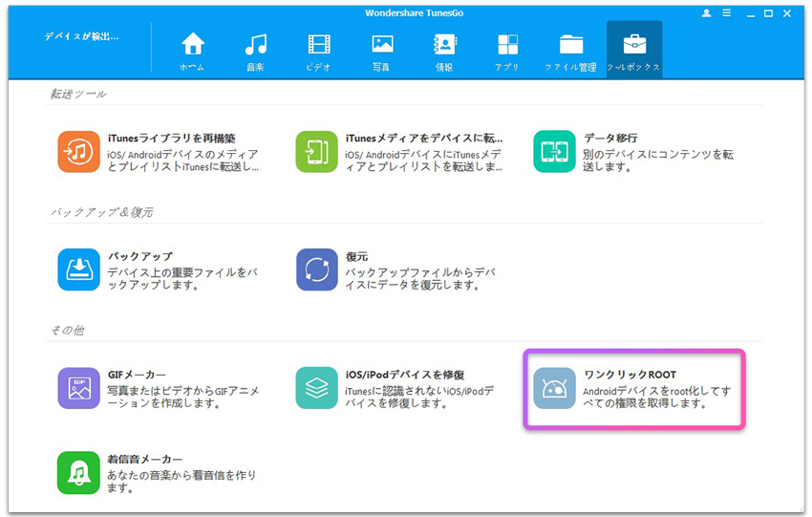Open the バックアップ title

point(140,256)
